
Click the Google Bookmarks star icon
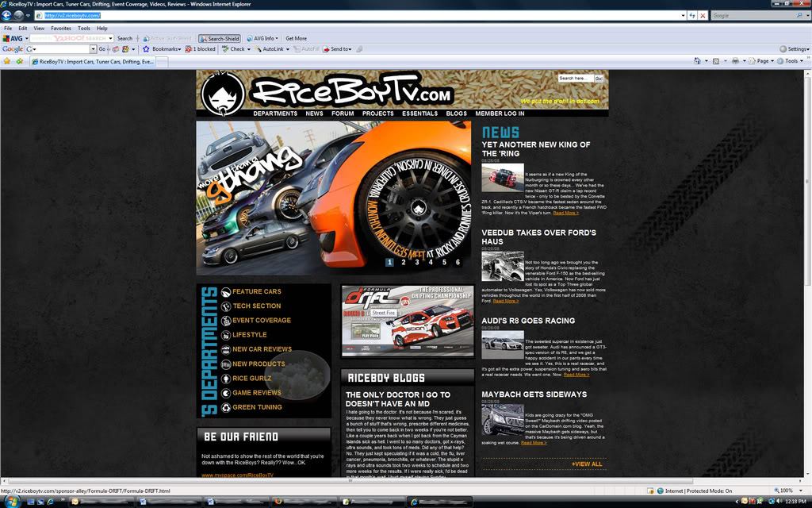[146, 49]
